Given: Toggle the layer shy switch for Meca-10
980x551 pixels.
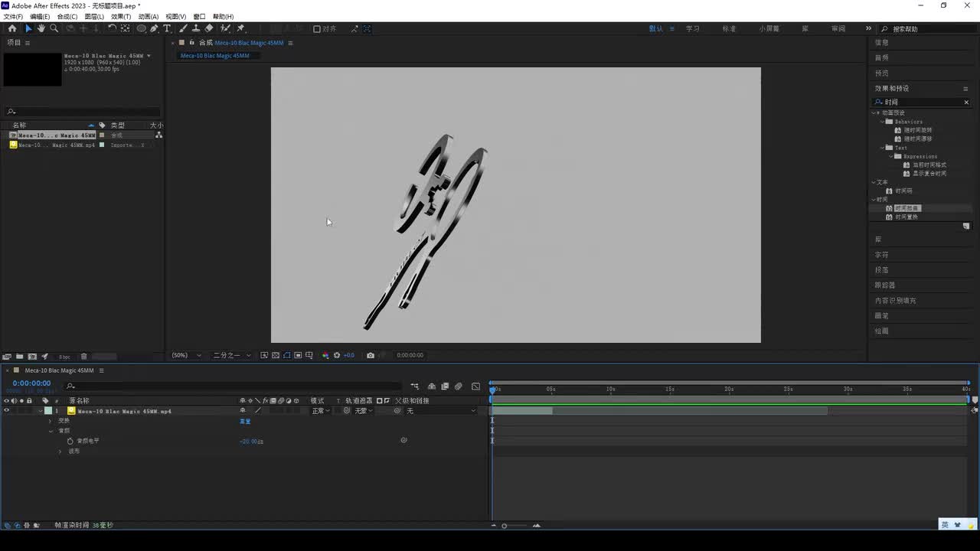Looking at the screenshot, I should click(x=243, y=411).
